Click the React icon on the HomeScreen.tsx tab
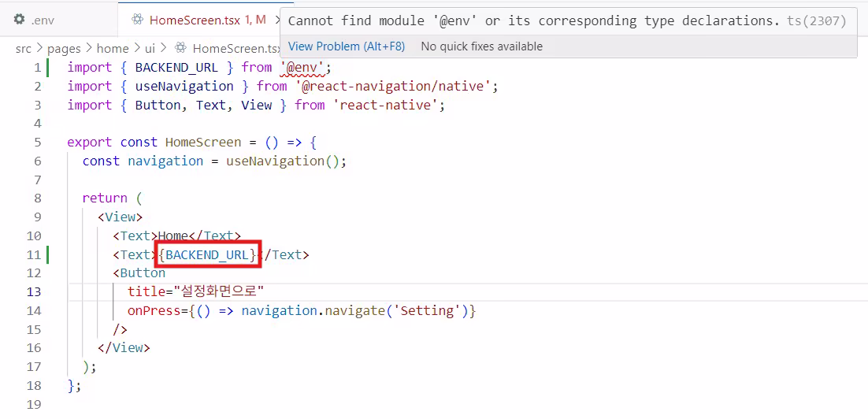 pyautogui.click(x=138, y=19)
